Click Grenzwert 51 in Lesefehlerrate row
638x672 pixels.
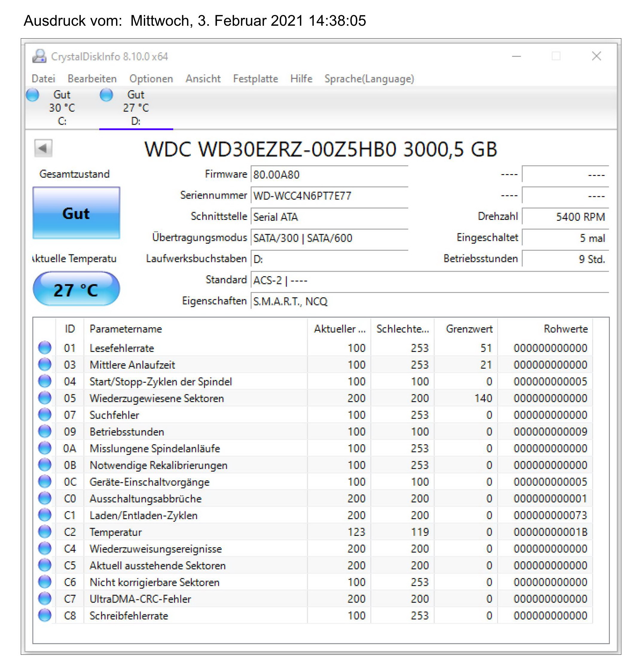point(486,348)
